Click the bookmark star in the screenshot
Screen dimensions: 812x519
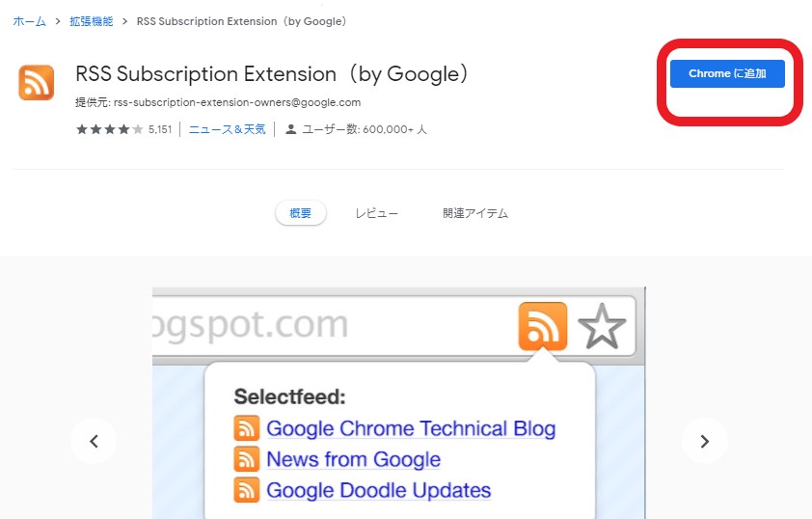(x=603, y=328)
